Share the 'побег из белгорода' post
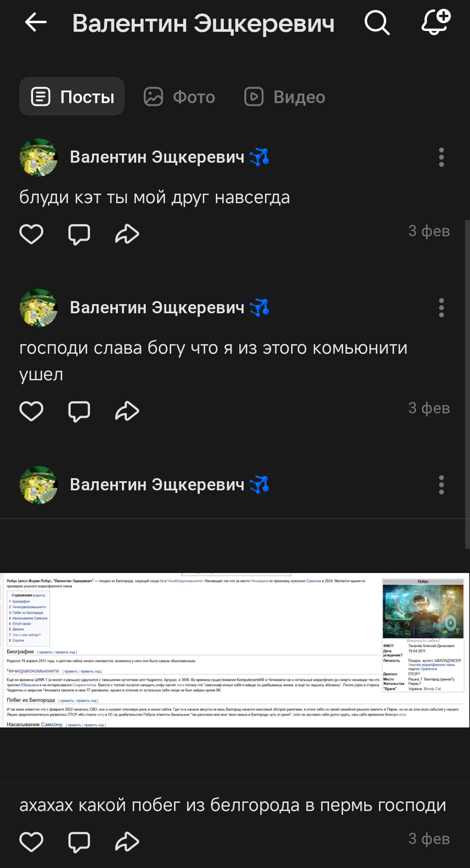Image resolution: width=470 pixels, height=868 pixels. [x=127, y=841]
